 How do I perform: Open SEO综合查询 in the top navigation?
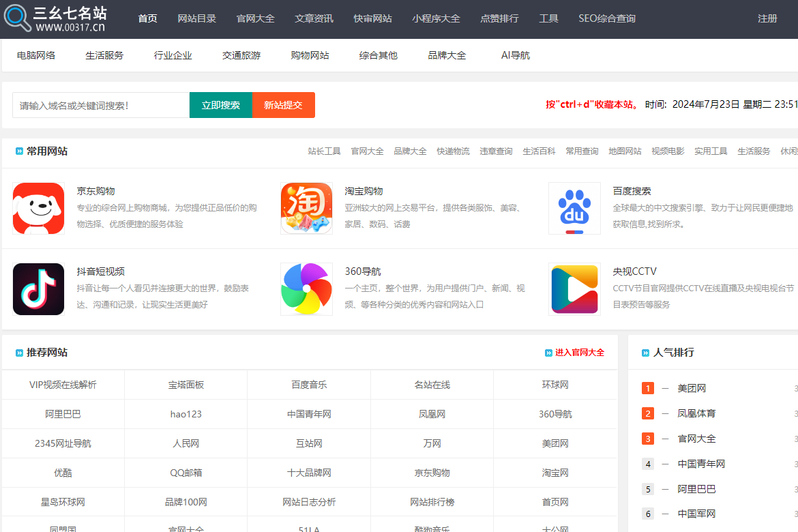(x=607, y=19)
